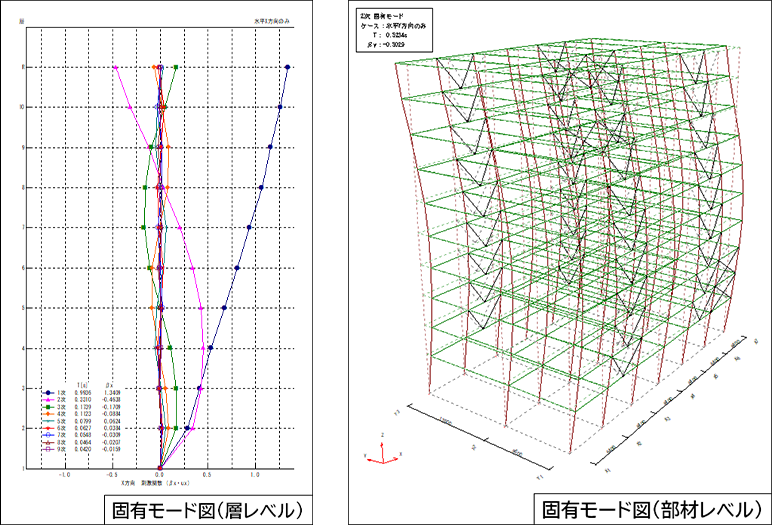Click the 7次 blue hollow circle legend marker

click(x=48, y=435)
